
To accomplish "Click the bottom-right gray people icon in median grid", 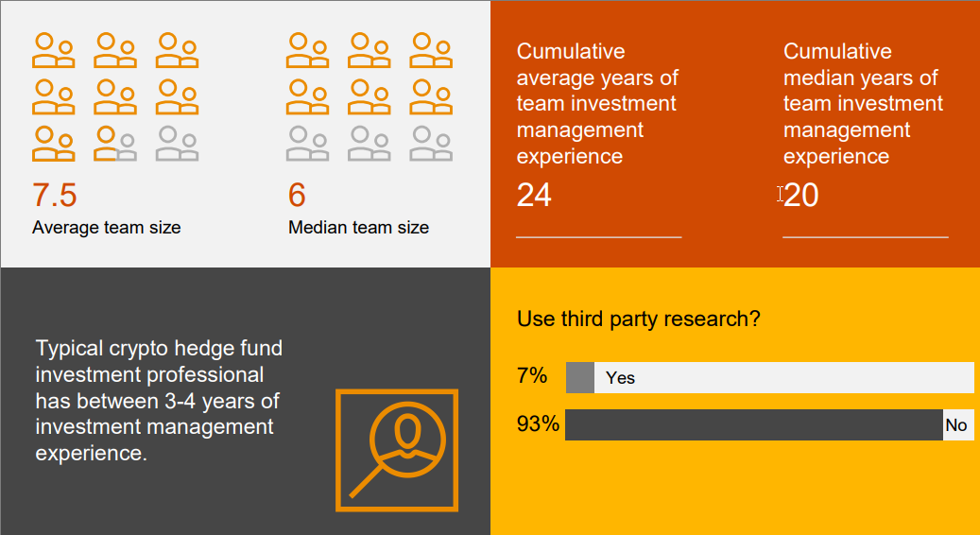I will (x=430, y=144).
